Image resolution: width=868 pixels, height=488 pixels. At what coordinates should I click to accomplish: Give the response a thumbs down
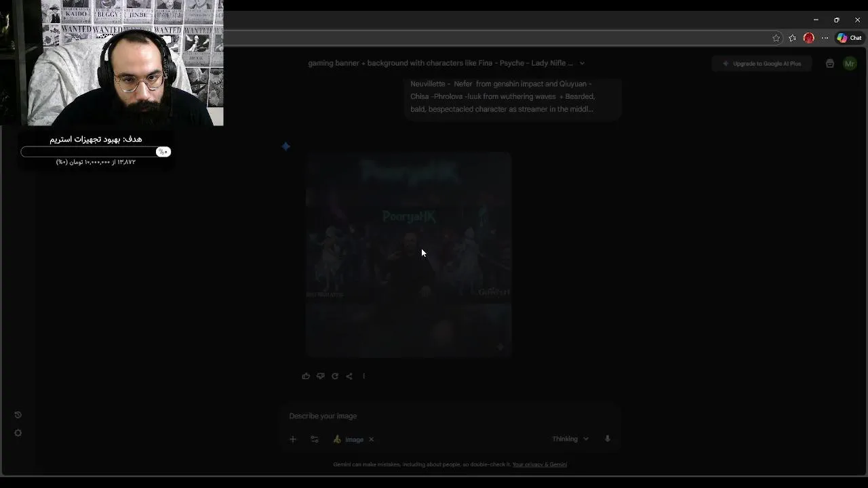(320, 376)
